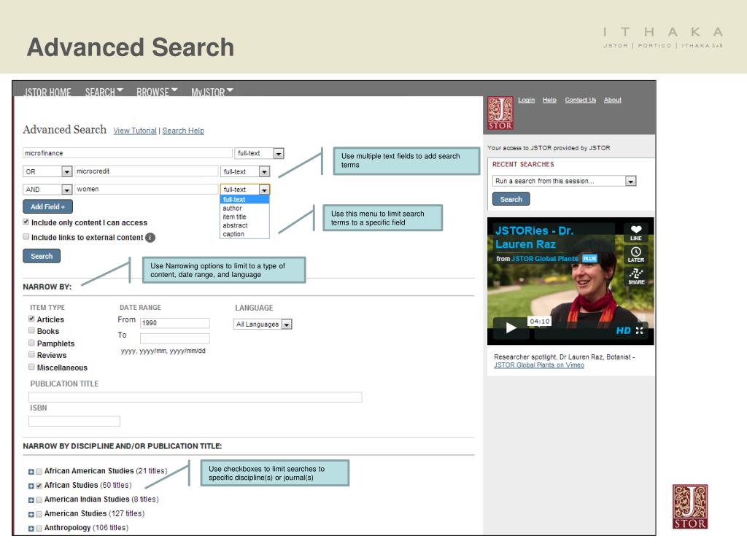Open the field dropdown next to microcredit

click(x=245, y=171)
